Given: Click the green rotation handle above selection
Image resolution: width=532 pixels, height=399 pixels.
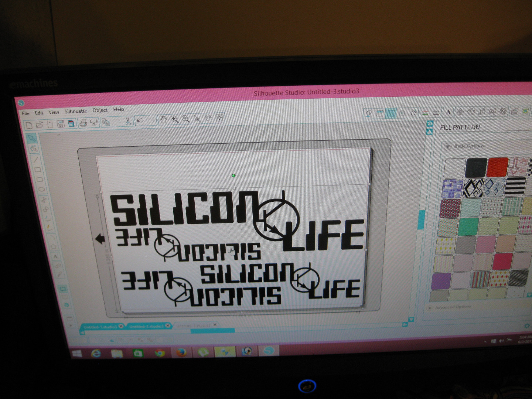Looking at the screenshot, I should click(x=233, y=175).
